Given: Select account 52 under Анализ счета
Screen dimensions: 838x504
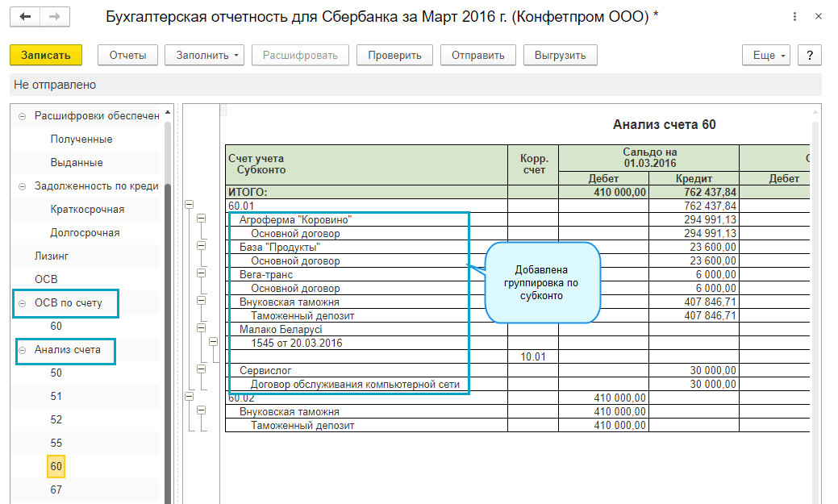Looking at the screenshot, I should (56, 419).
